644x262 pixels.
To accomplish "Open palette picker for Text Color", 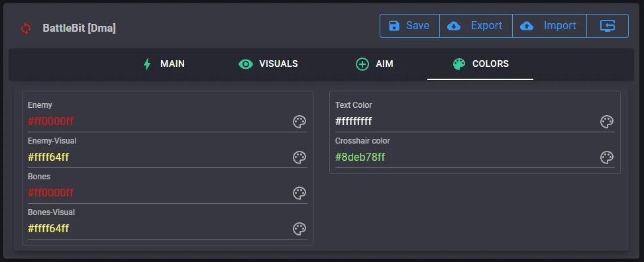I will tap(607, 122).
